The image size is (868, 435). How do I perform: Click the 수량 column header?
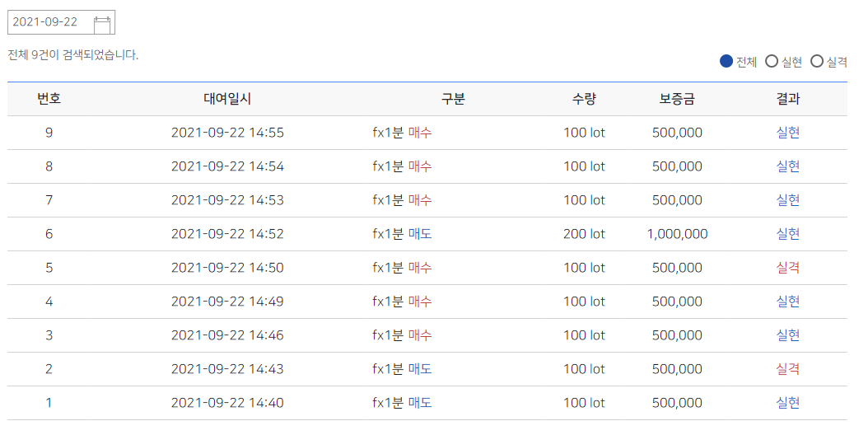(584, 99)
